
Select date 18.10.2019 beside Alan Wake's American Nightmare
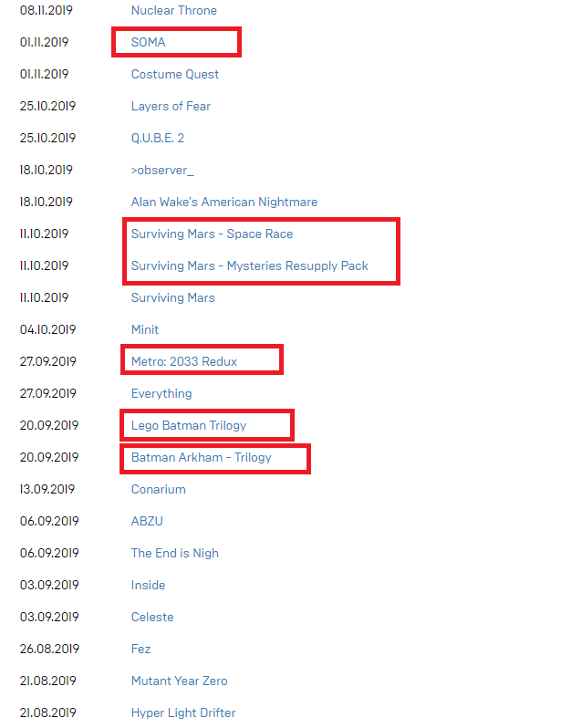(47, 202)
